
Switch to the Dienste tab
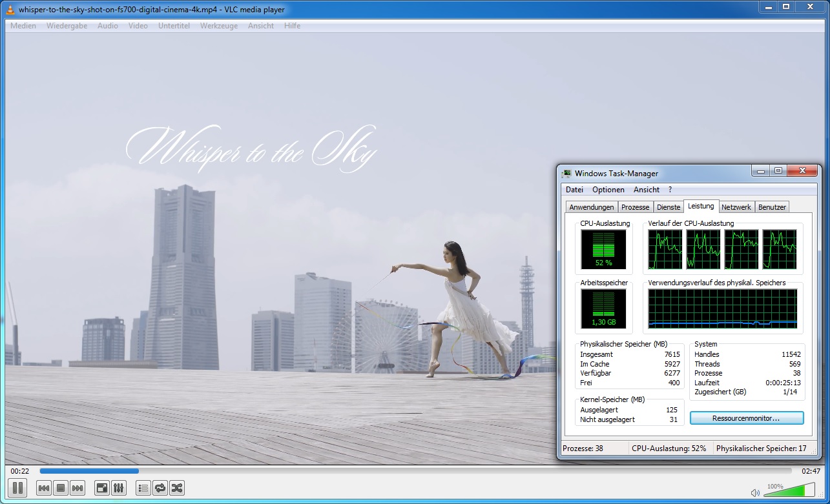tap(669, 207)
